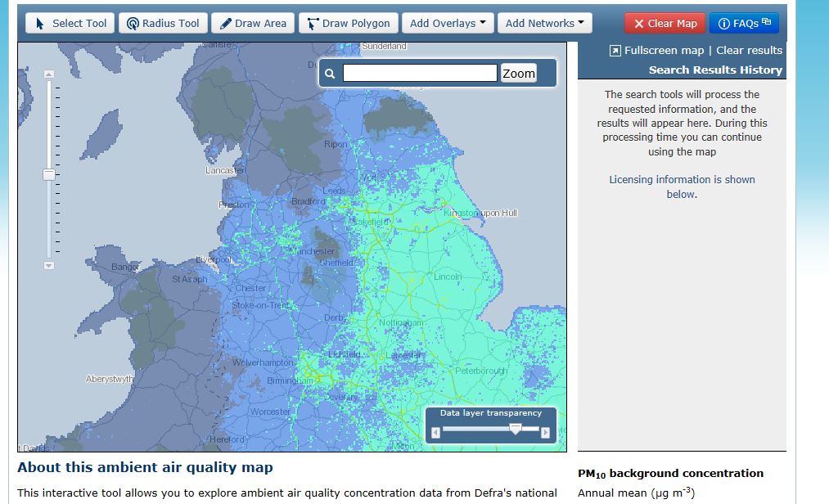Click left arrow of transparency slider
The height and width of the screenshot is (504, 829).
pos(436,432)
